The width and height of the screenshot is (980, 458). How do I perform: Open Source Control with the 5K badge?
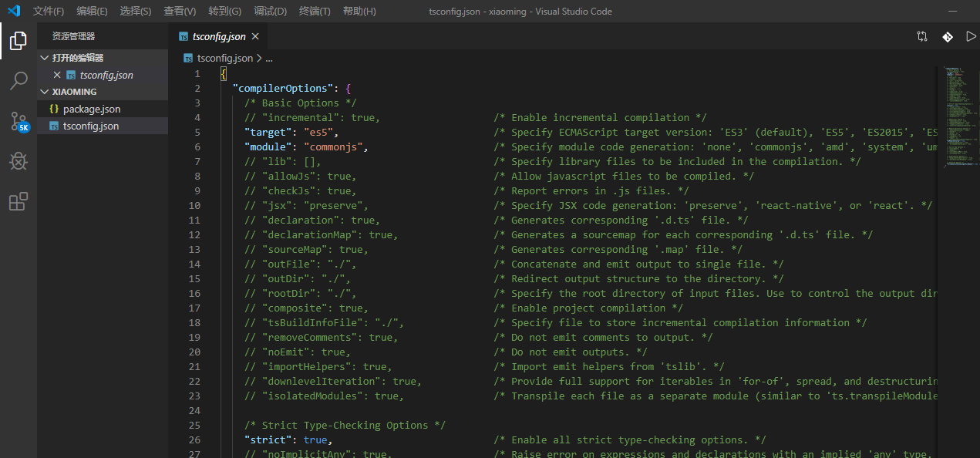coord(18,121)
